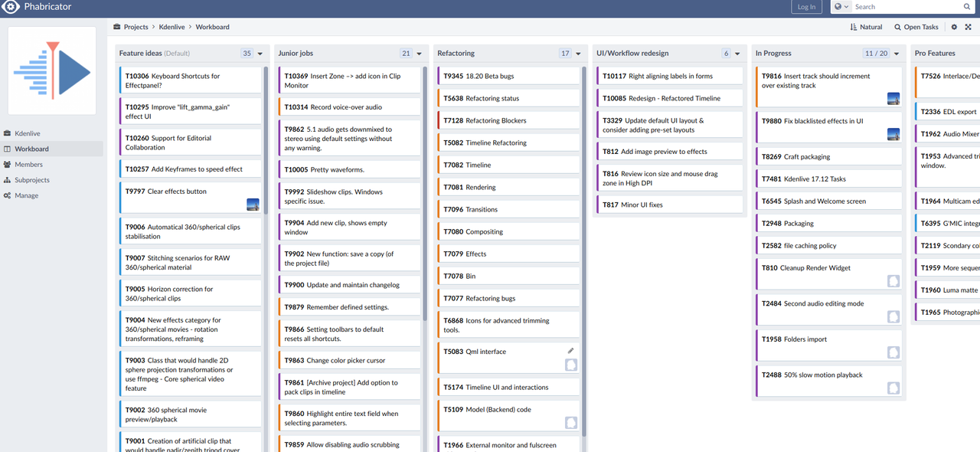Expand Junior jobs column menu arrow
Viewport: 980px width, 452px height.
point(420,54)
